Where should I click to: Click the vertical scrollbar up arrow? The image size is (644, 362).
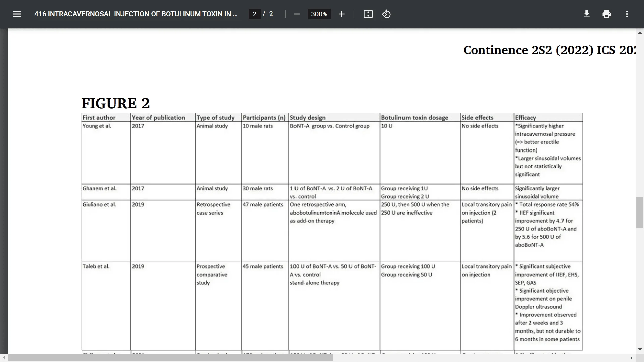click(x=640, y=33)
